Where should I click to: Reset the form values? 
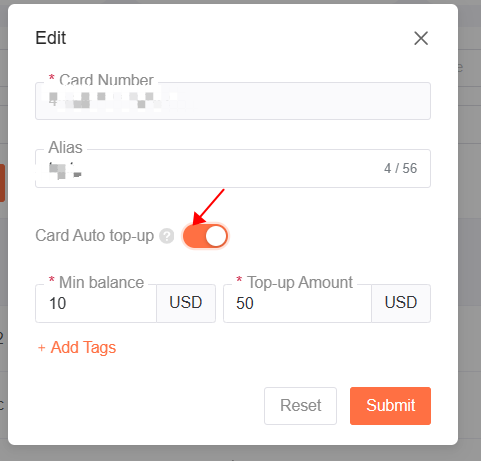(300, 406)
